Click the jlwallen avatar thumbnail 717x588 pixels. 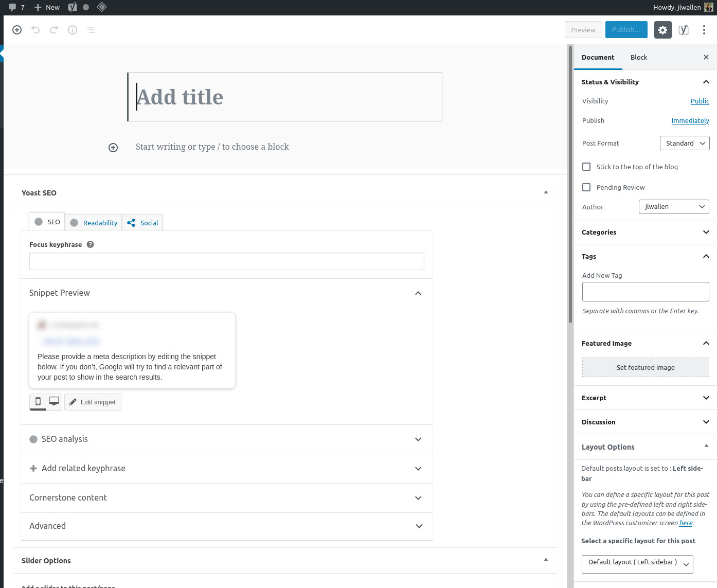pyautogui.click(x=709, y=7)
